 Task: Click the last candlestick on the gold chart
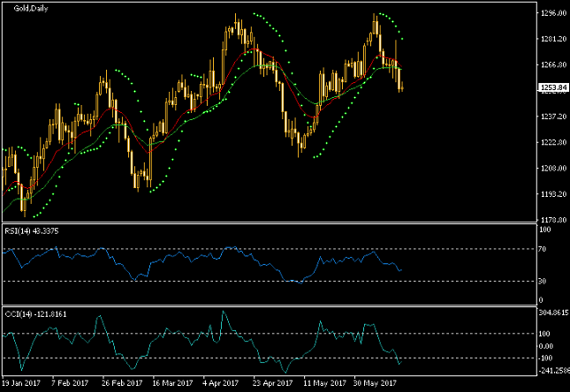coord(402,87)
